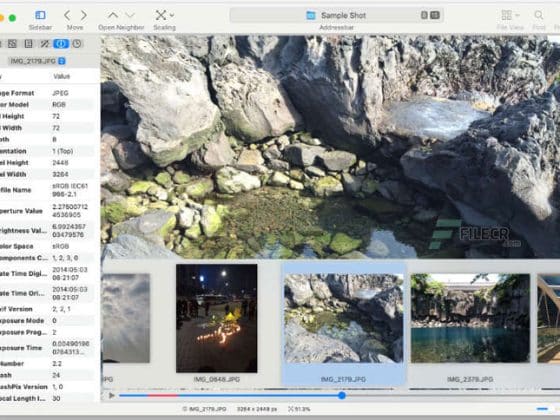
Task: Open the File View grid icon
Action: coord(506,15)
